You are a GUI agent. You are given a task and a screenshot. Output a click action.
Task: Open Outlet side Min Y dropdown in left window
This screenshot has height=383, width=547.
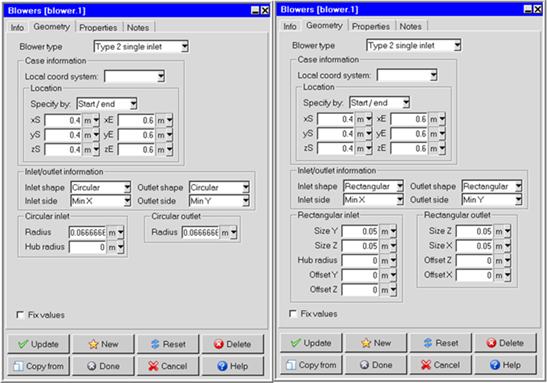[219, 201]
